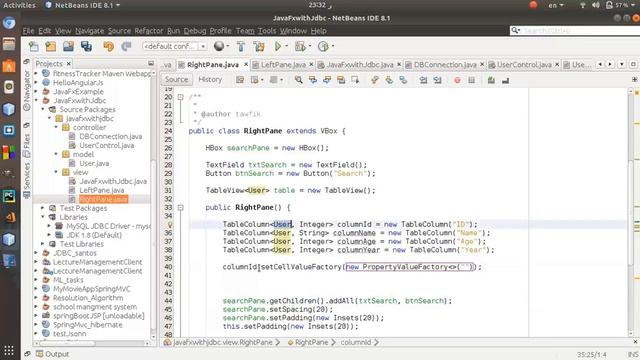Open the Debug Project dropdown arrow
This screenshot has height=360, width=640.
pos(309,46)
